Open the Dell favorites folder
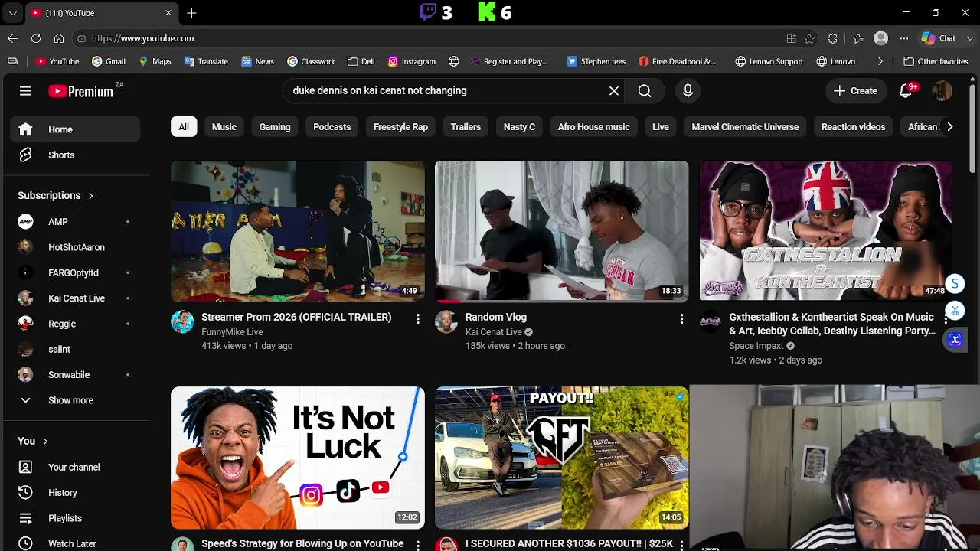 (361, 61)
